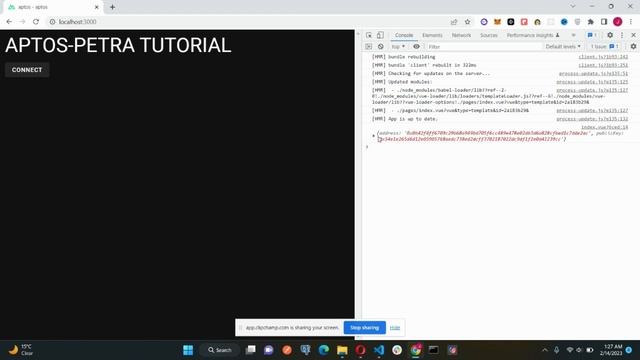The width and height of the screenshot is (640, 360).
Task: Show more DevTools tabs with the chevron
Action: click(573, 36)
